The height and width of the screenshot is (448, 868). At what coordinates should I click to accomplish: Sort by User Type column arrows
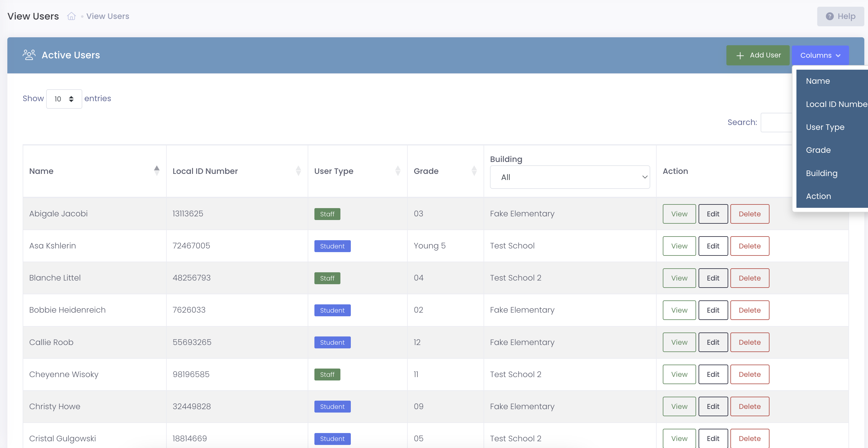click(x=398, y=171)
